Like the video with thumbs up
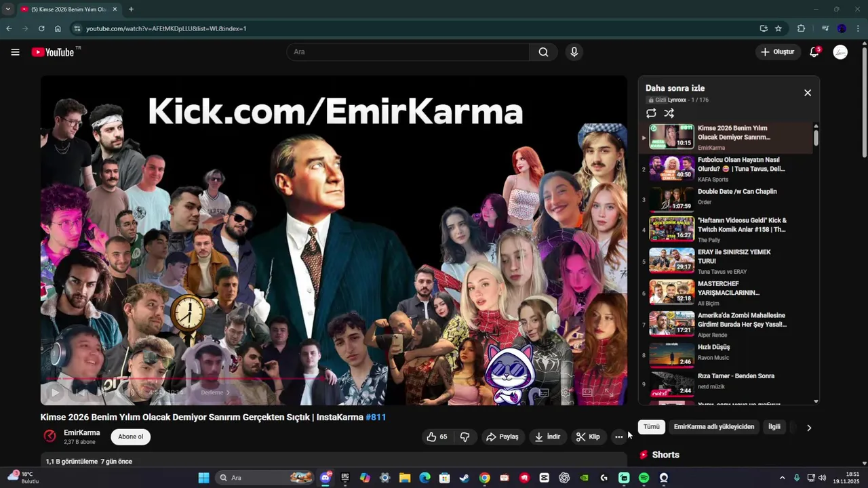 click(x=437, y=437)
